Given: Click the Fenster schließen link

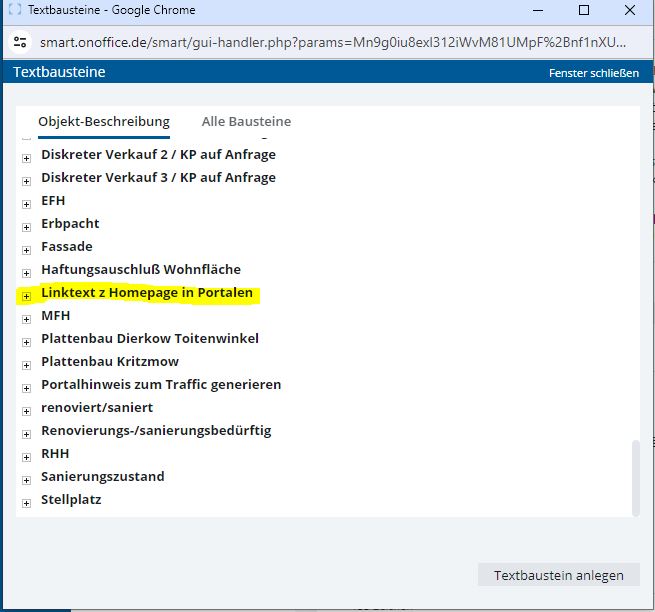Looking at the screenshot, I should 593,73.
